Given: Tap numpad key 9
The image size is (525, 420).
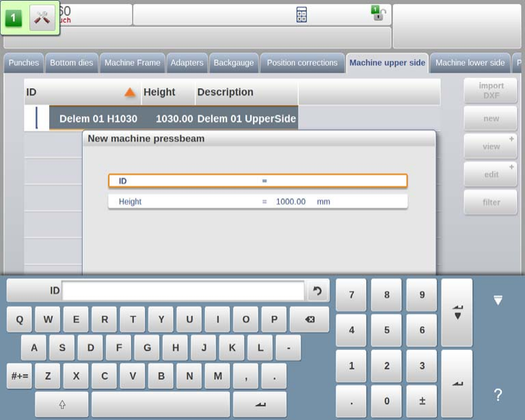Looking at the screenshot, I should tap(422, 295).
